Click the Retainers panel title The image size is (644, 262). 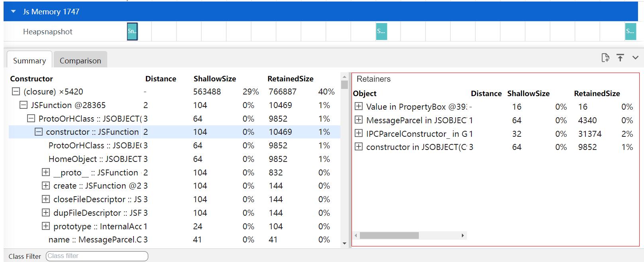coord(373,79)
